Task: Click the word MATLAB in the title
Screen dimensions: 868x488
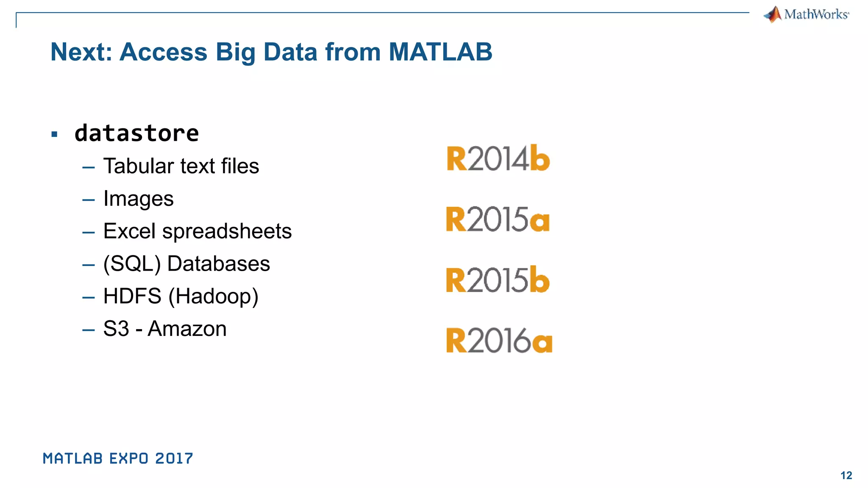Action: click(440, 52)
